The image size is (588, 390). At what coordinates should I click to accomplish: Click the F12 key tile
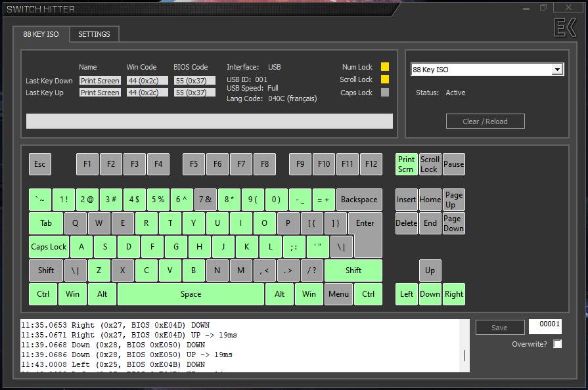coord(371,164)
